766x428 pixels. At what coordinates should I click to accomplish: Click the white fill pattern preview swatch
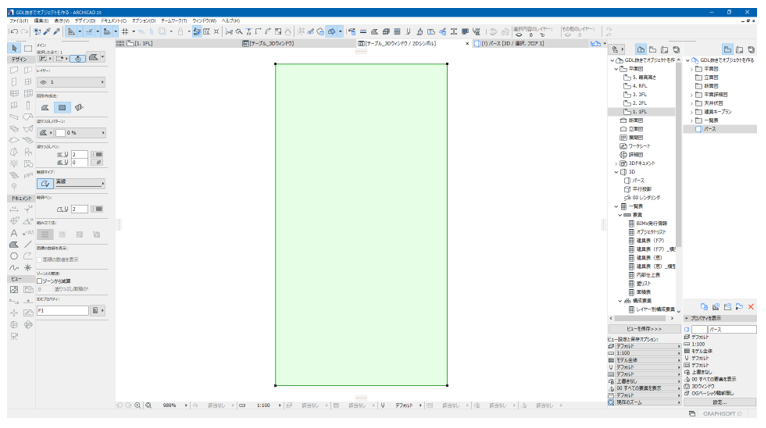point(61,133)
